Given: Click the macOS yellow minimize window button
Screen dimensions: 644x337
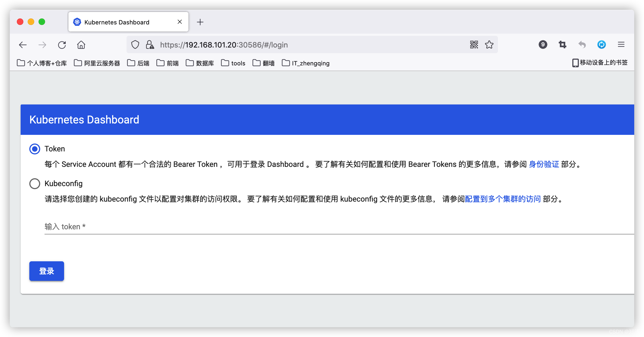Looking at the screenshot, I should pos(31,22).
